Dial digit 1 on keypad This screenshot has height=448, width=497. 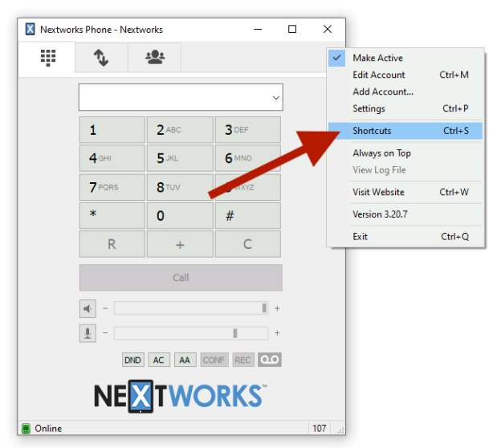click(112, 130)
